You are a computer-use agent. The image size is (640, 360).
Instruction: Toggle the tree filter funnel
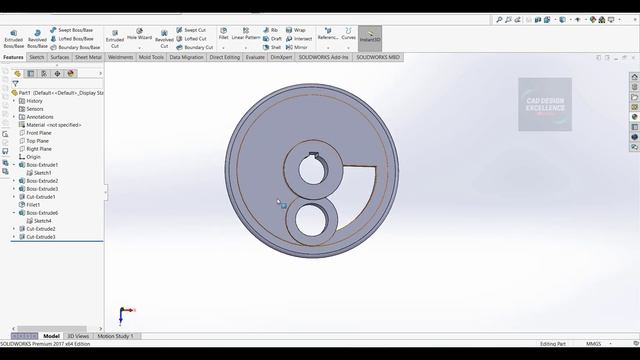tap(16, 84)
